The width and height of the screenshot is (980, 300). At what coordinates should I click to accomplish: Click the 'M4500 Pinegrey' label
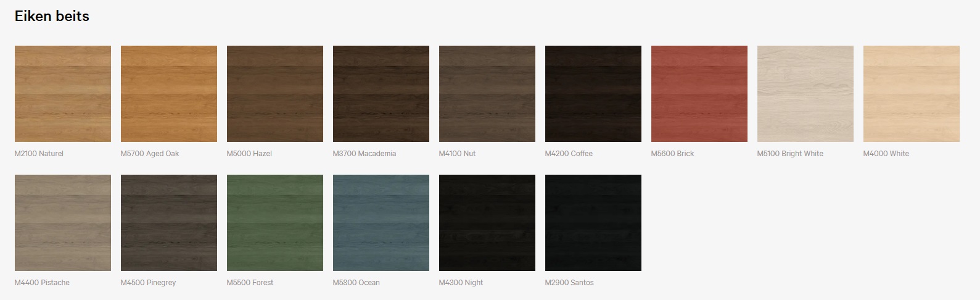148,283
